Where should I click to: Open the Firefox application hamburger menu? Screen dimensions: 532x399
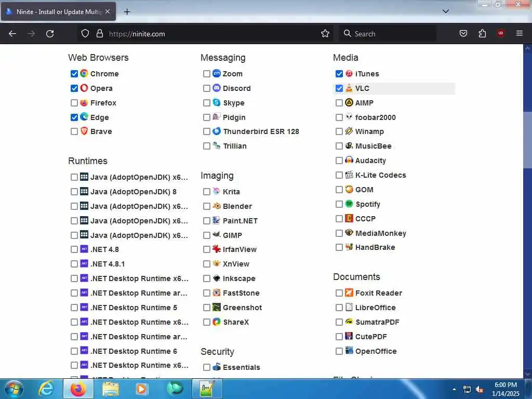tap(520, 33)
